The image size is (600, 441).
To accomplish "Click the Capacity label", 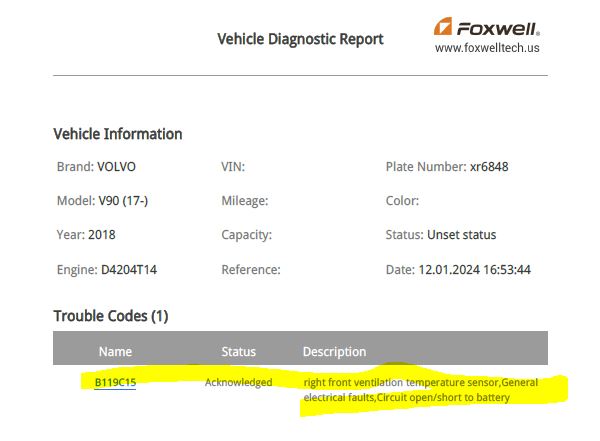I will pyautogui.click(x=246, y=235).
